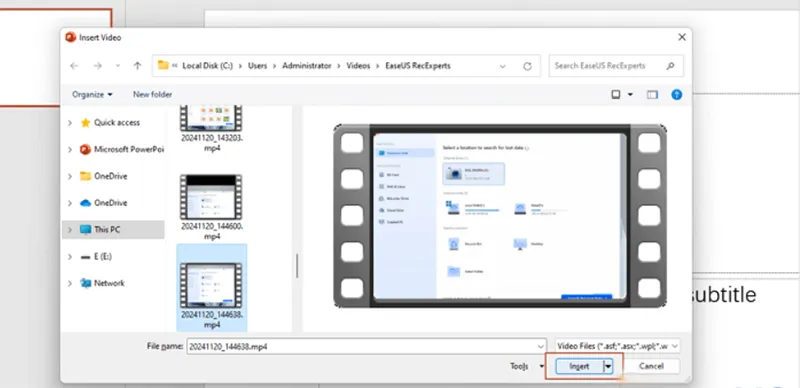The image size is (800, 388).
Task: Refresh the folder contents
Action: coord(528,66)
